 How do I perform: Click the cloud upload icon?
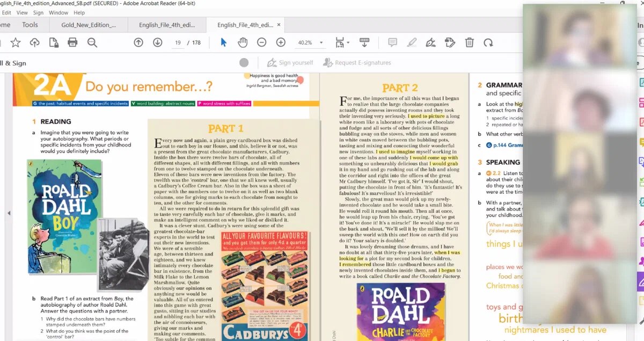[34, 42]
